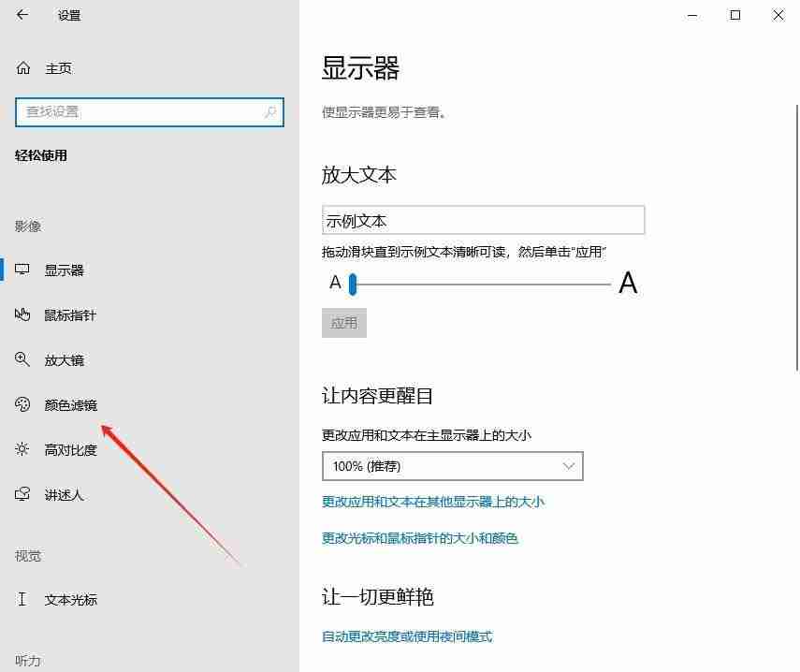Expand the 听力 section in sidebar
Screen dimensions: 800x672
(x=27, y=660)
